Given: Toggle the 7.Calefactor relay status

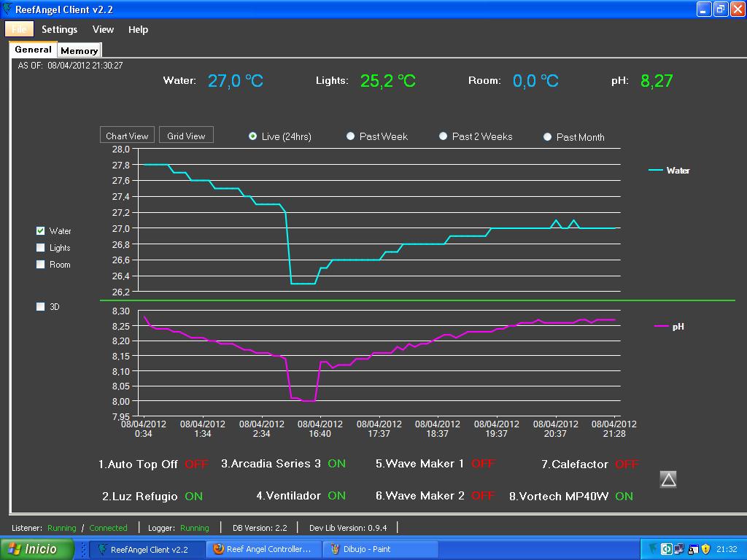Looking at the screenshot, I should 627,464.
